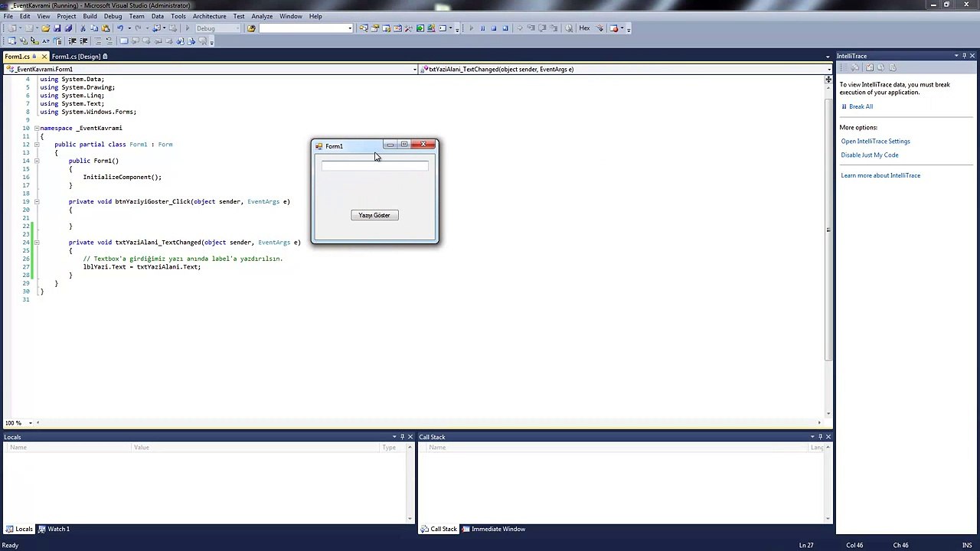Open IntelliTrace settings icon in panel toolbar
This screenshot has height=551, width=980.
(870, 67)
